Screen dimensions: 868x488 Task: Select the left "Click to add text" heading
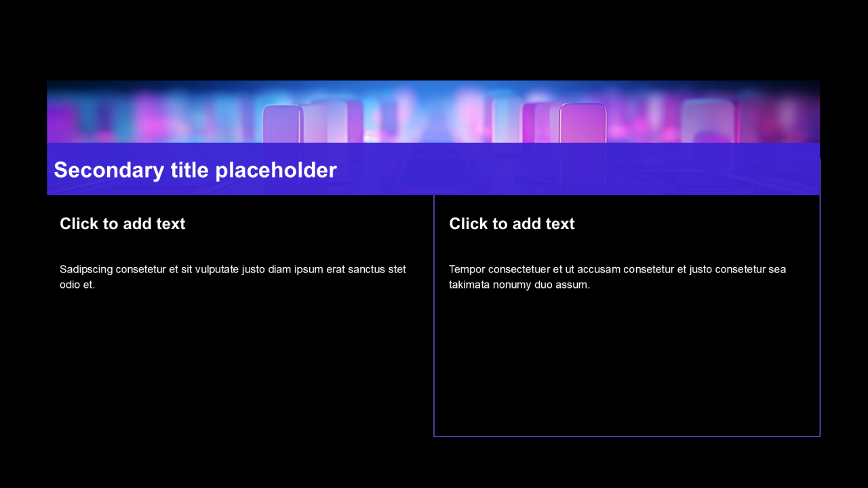[122, 224]
